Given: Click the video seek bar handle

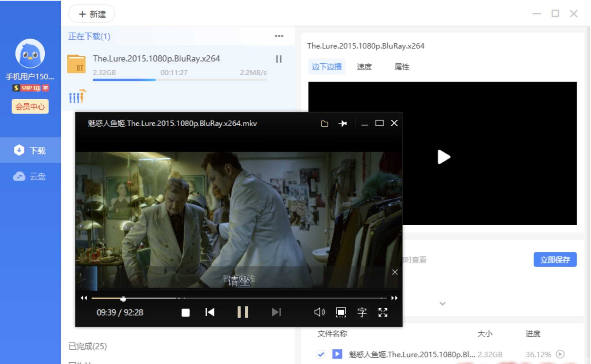Looking at the screenshot, I should [123, 299].
